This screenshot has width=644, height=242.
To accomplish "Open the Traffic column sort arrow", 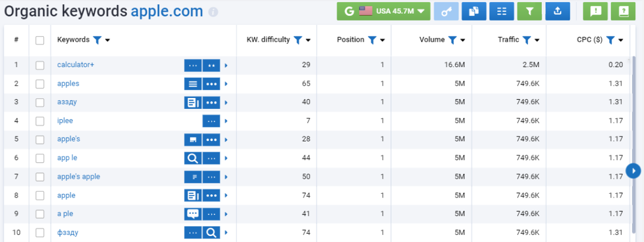I will 537,40.
